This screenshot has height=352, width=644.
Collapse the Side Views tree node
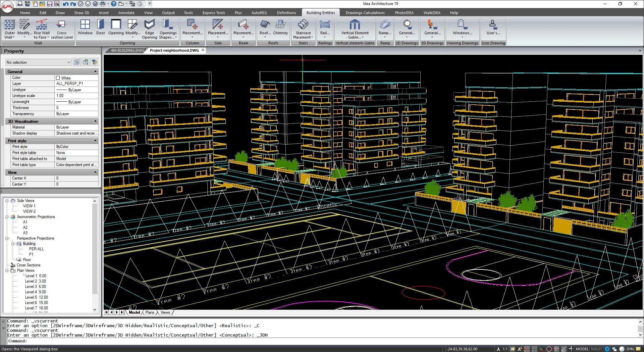pos(7,201)
